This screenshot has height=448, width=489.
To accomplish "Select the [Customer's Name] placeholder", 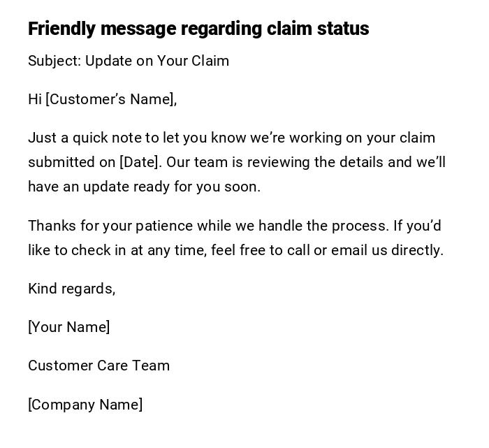I will tap(110, 99).
